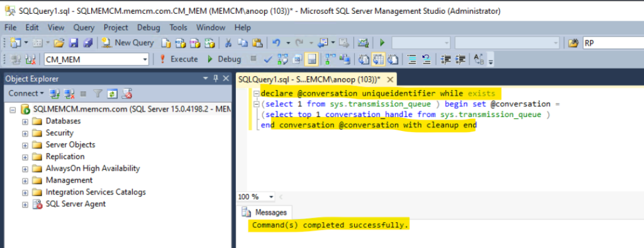The image size is (644, 248).
Task: Toggle the highlighted IntelliSense Enabled icon
Action: click(311, 59)
